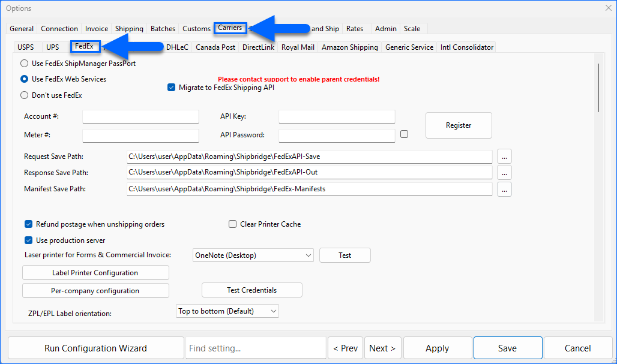The image size is (617, 364).
Task: Launch Run Configuration Wizard
Action: 95,348
